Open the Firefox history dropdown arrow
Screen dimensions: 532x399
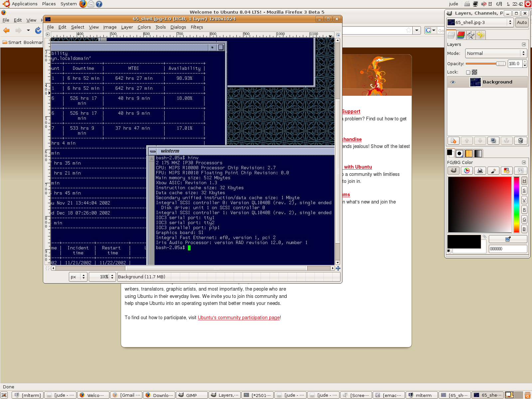coord(28,30)
